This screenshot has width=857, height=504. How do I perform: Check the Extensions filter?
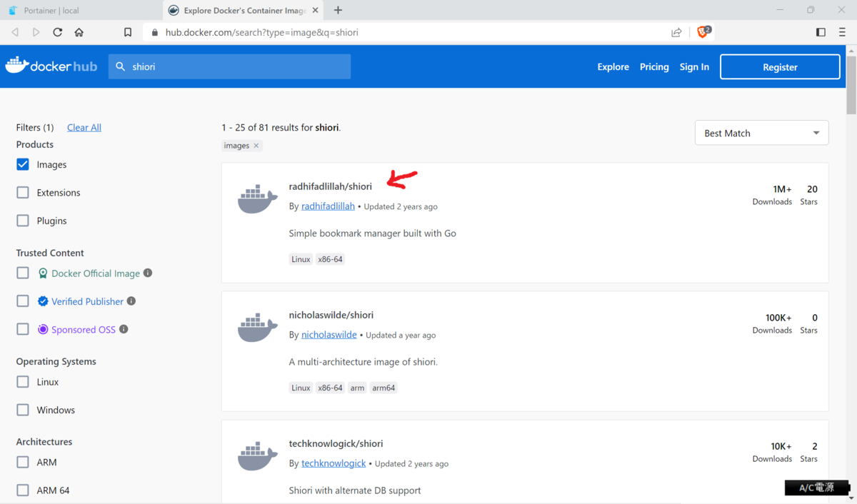click(23, 193)
